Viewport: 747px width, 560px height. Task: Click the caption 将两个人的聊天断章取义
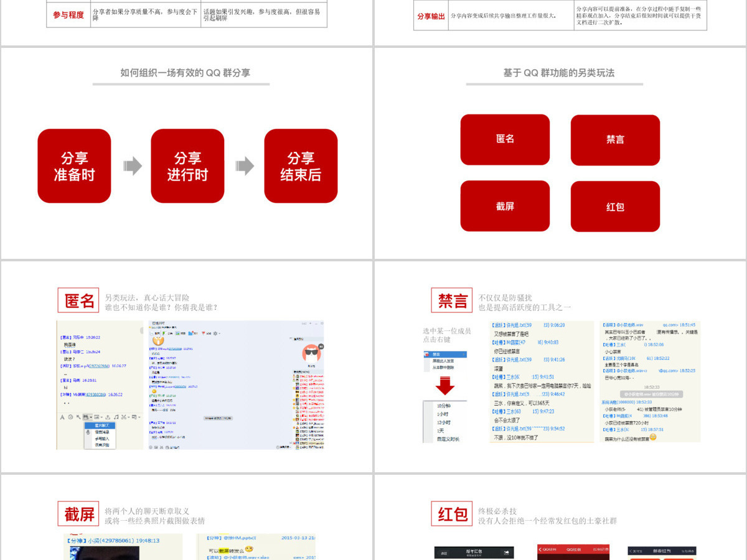click(147, 511)
